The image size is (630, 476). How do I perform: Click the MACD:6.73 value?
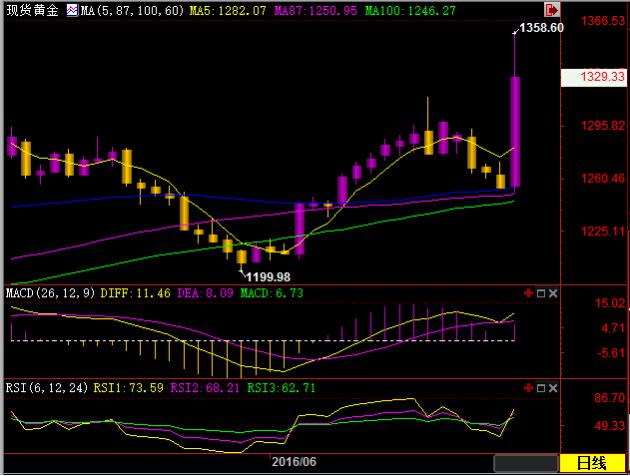coord(272,293)
